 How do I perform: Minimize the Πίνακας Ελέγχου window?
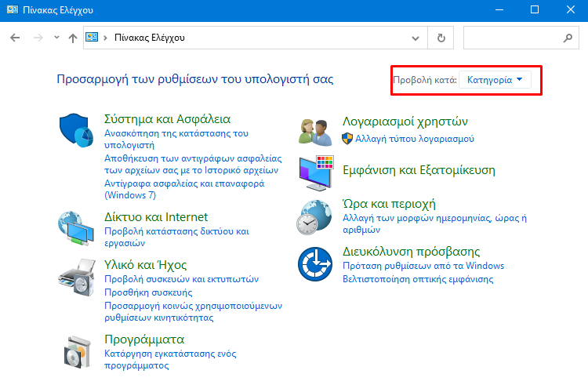(499, 9)
